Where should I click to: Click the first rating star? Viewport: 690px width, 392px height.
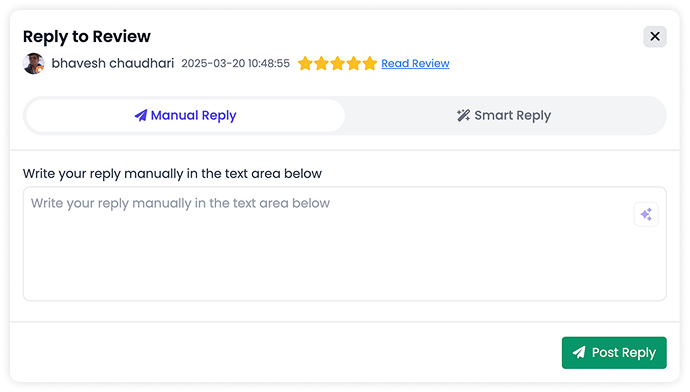[x=305, y=63]
